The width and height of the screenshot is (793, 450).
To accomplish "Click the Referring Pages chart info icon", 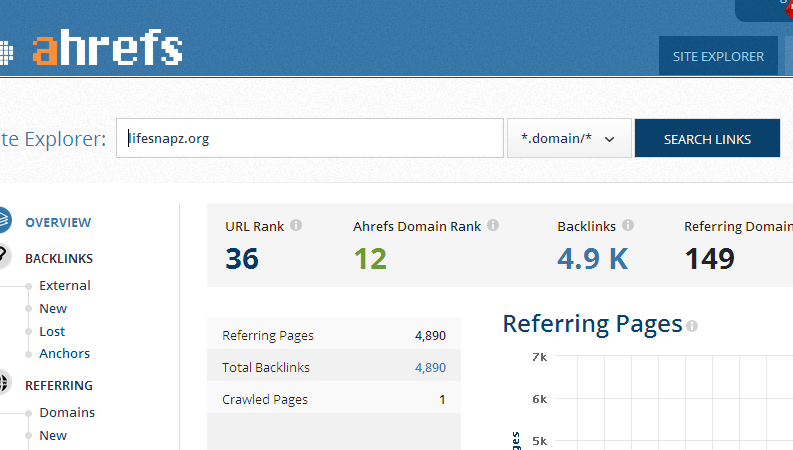I will tap(692, 326).
